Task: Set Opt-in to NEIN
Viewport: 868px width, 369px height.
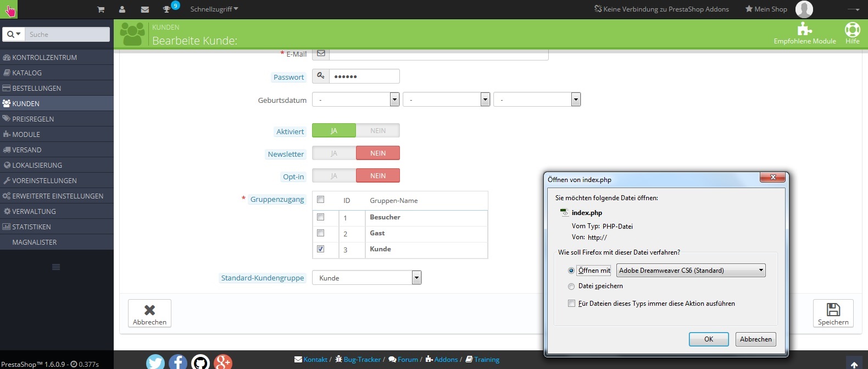Action: coord(378,175)
